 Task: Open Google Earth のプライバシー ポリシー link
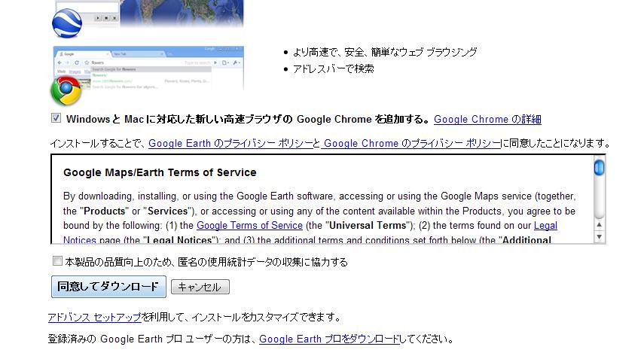(230, 143)
